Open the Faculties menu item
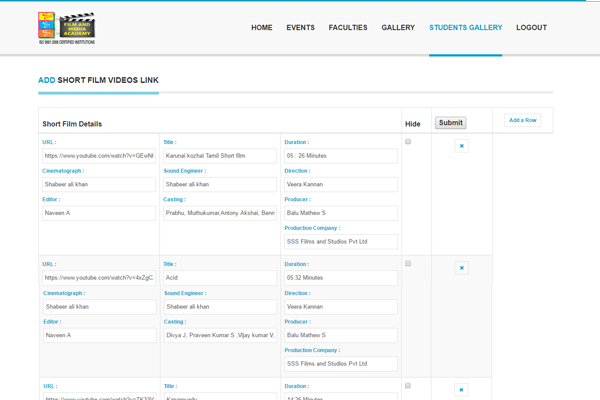 coord(348,28)
